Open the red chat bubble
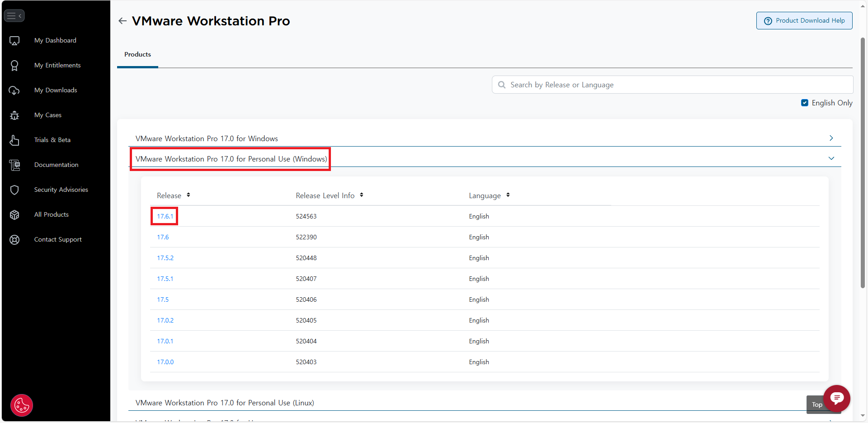 pyautogui.click(x=837, y=399)
